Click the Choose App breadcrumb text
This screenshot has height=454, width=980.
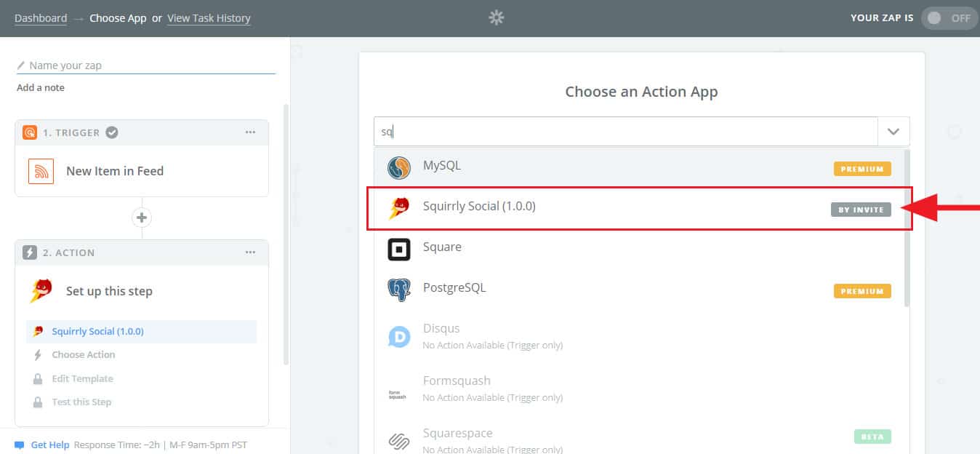[x=118, y=18]
